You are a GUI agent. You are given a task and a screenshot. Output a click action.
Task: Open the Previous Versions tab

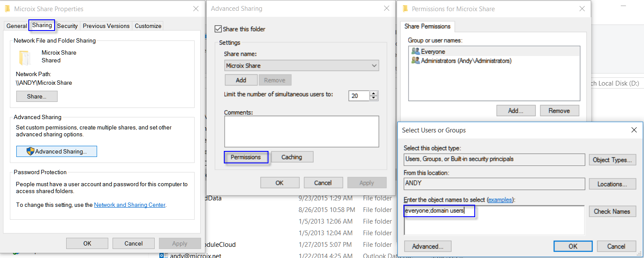pos(106,26)
